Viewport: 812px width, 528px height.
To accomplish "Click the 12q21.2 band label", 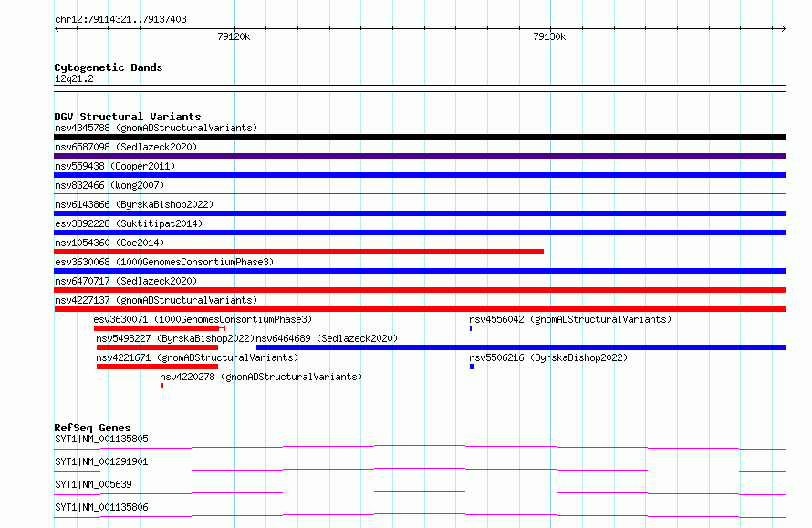I will [x=74, y=78].
